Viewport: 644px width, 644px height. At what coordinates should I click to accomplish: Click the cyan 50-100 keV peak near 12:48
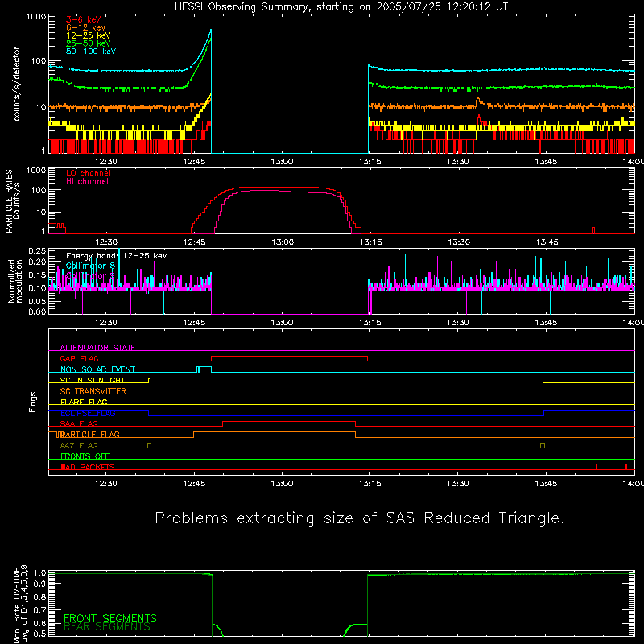(x=211, y=30)
